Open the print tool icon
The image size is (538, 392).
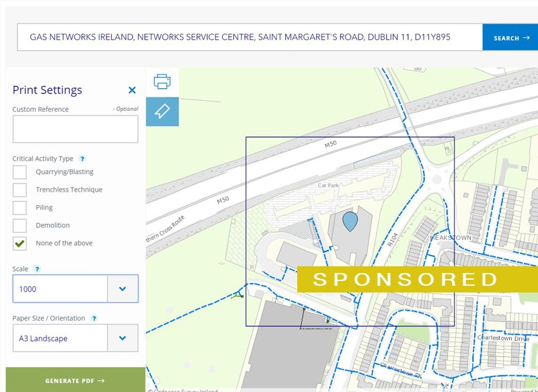pyautogui.click(x=162, y=82)
